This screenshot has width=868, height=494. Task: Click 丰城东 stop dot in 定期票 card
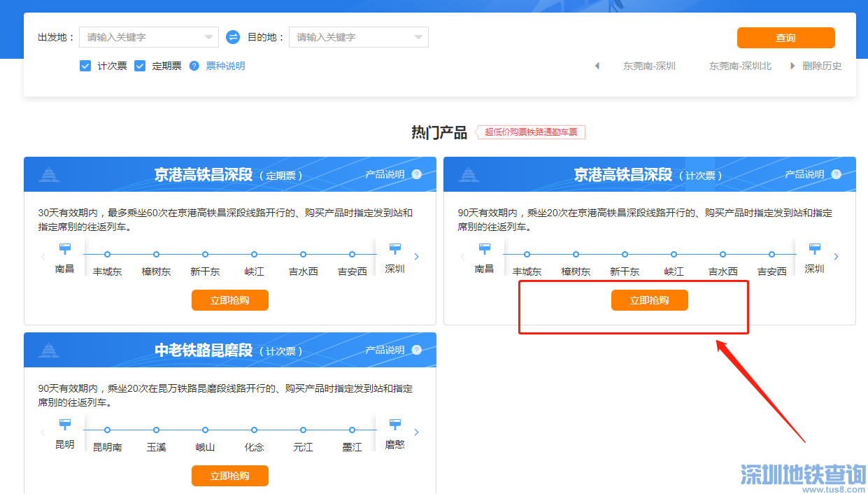108,255
